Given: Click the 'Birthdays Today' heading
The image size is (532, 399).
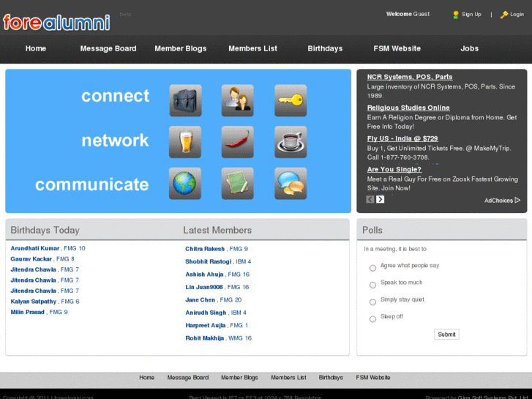Looking at the screenshot, I should (x=45, y=230).
